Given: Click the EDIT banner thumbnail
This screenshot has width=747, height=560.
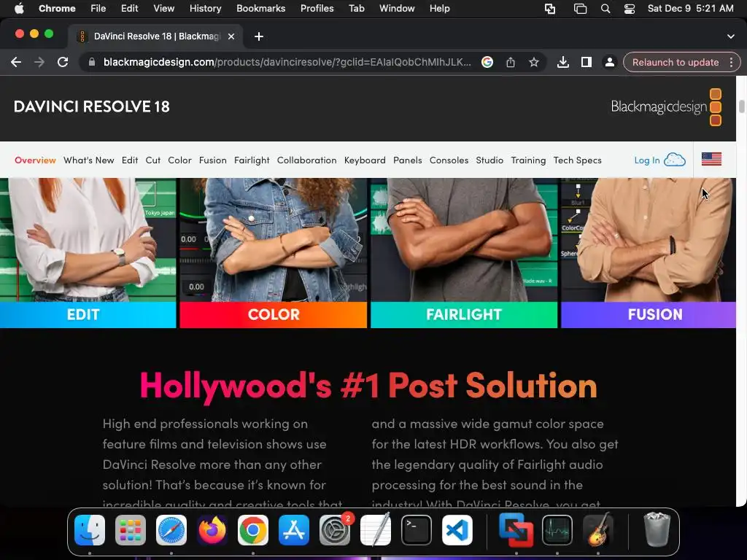Looking at the screenshot, I should tap(88, 253).
